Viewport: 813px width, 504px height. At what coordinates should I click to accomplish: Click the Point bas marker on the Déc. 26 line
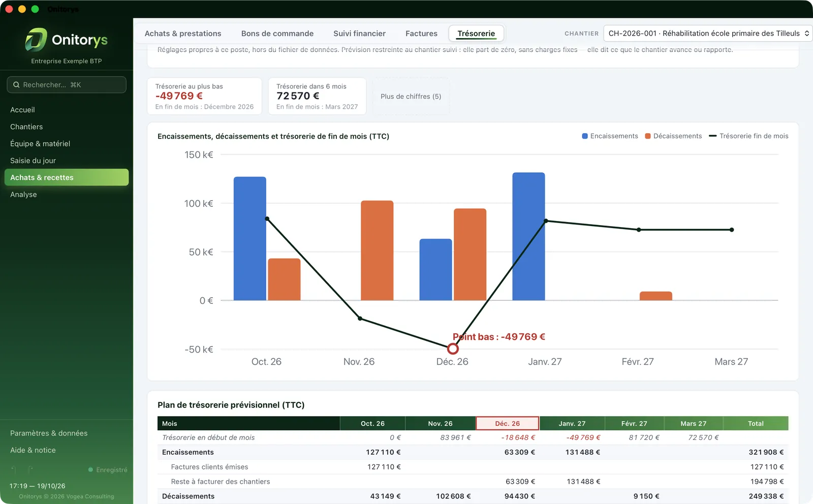(453, 349)
